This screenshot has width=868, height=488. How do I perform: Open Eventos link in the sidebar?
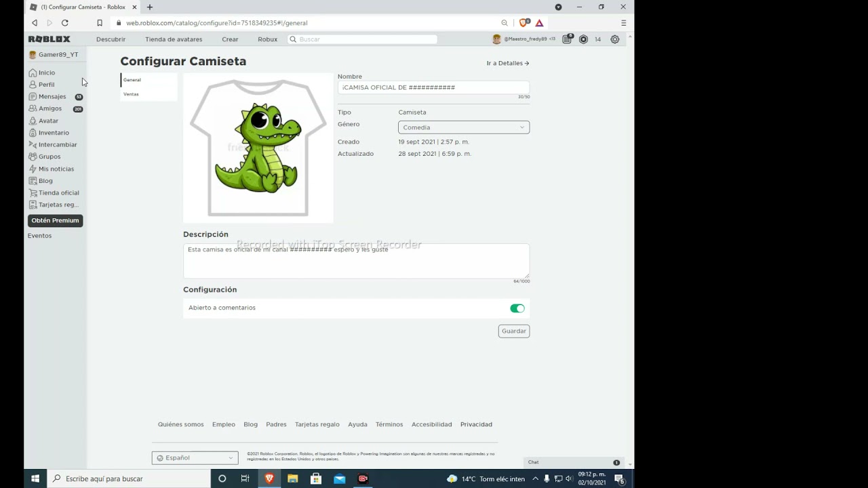(39, 236)
